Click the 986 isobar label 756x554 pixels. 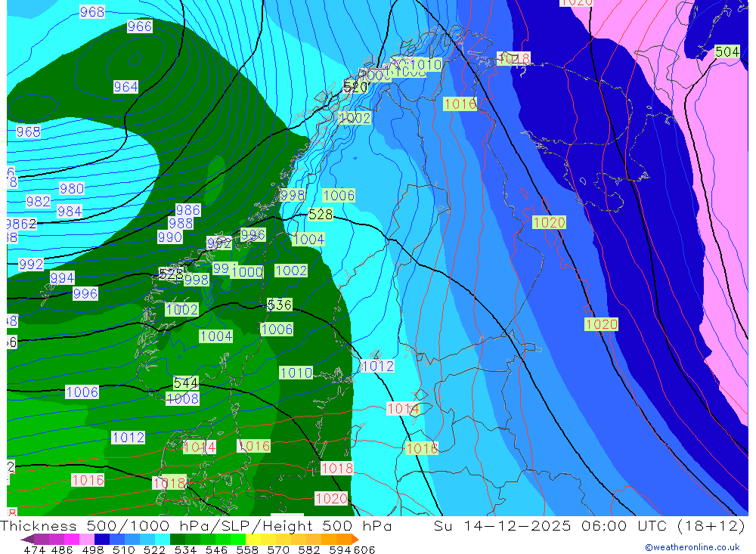coord(188,210)
